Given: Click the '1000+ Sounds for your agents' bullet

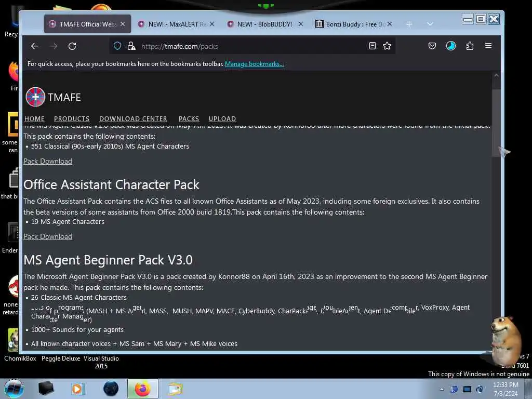Looking at the screenshot, I should click(77, 329).
